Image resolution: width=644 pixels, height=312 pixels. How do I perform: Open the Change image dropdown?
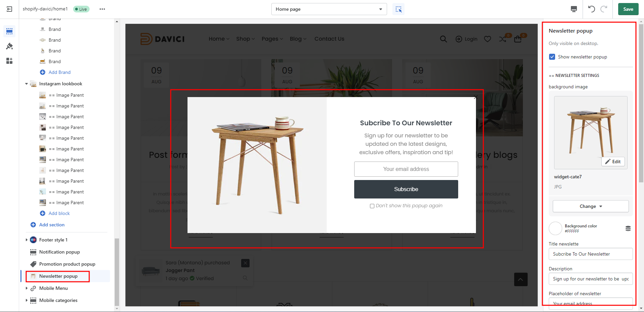(x=590, y=206)
